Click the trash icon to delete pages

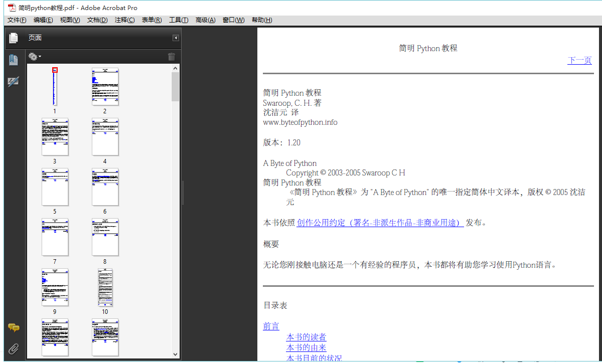coord(172,57)
